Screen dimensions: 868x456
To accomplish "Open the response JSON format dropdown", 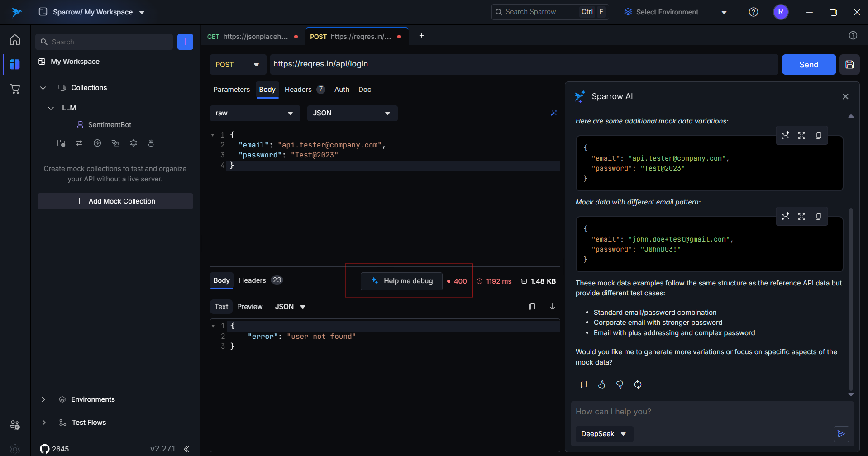I will click(290, 307).
